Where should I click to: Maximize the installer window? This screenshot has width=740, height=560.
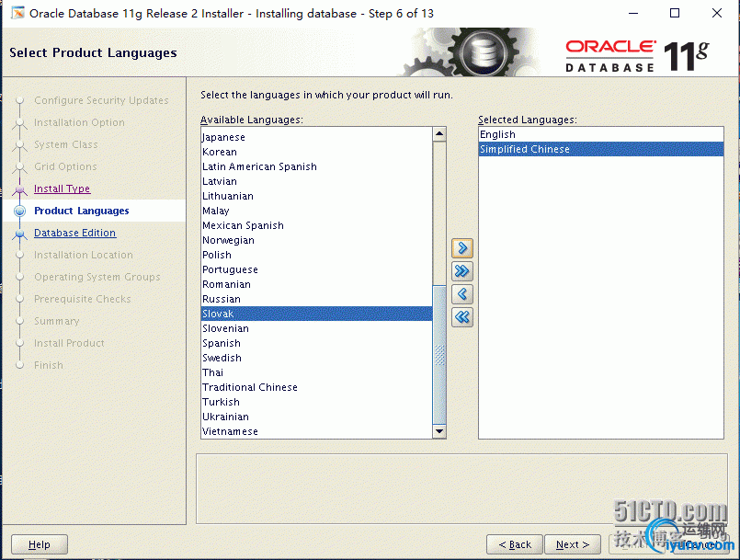[675, 13]
